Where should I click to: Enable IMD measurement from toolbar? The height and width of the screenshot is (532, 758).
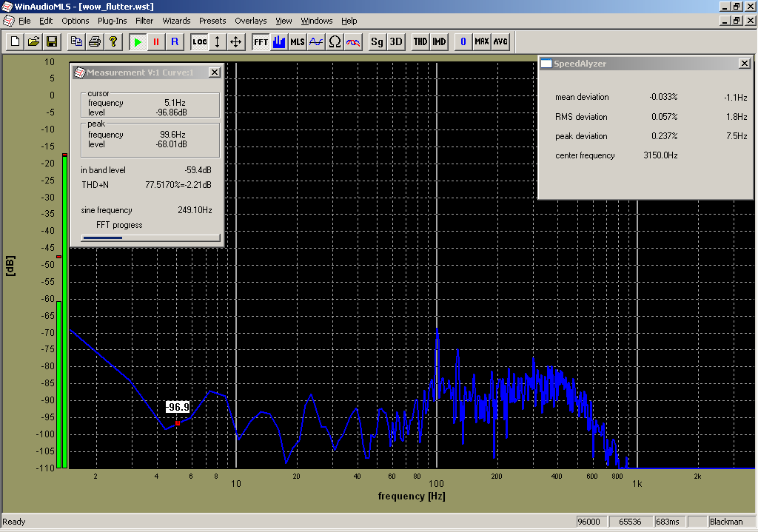tap(439, 42)
